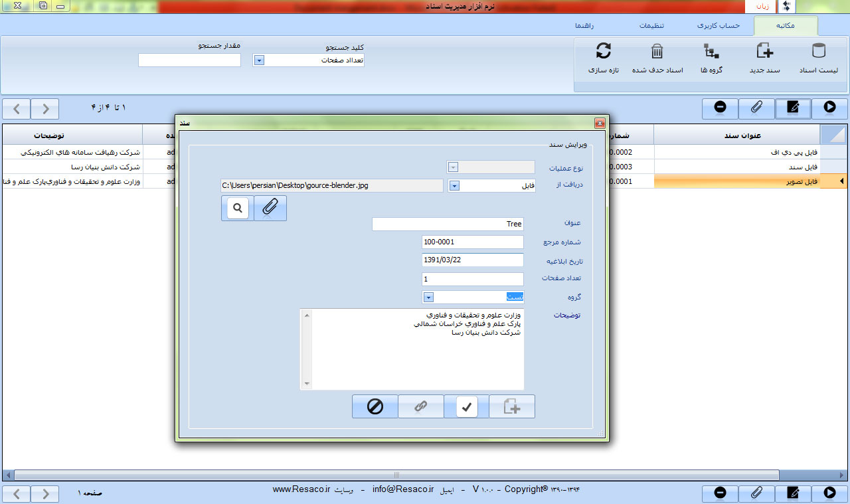
Task: Expand the search key (کلید جستجو) dropdown
Action: pyautogui.click(x=260, y=60)
